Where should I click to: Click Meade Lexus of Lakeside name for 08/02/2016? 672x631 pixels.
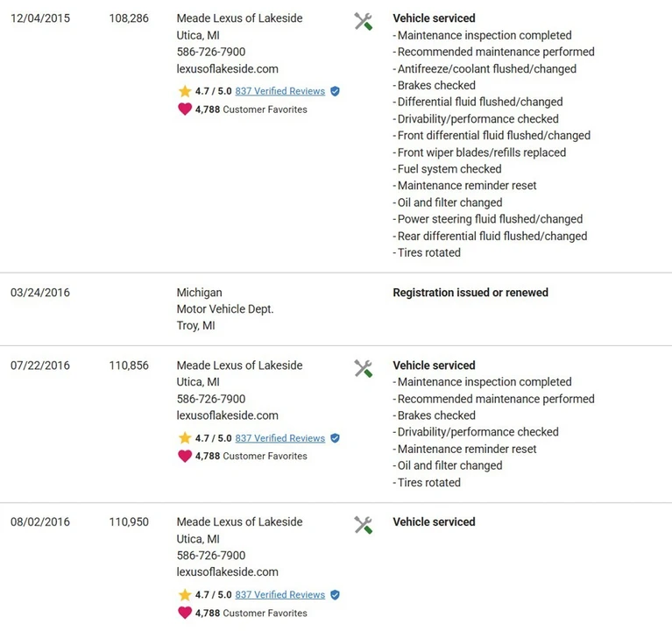239,521
